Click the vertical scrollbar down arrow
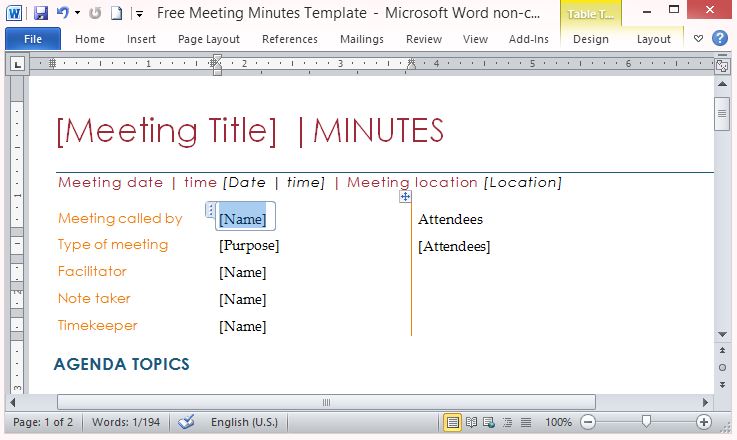Screen dimensions: 737x440 point(722,334)
